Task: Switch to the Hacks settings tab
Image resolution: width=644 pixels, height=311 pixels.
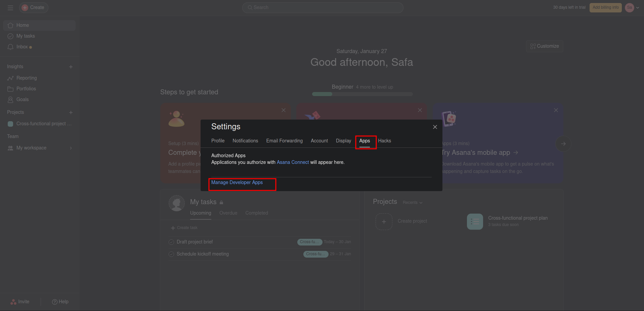Action: pyautogui.click(x=385, y=141)
